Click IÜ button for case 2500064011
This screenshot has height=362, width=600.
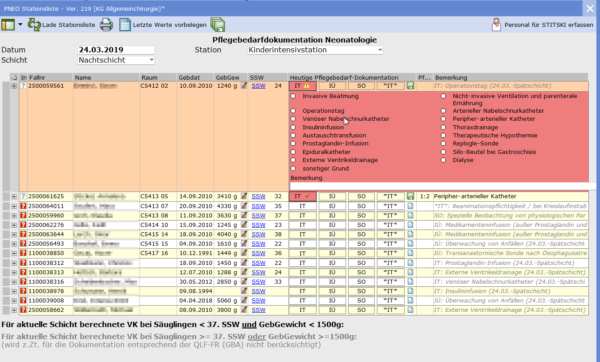click(332, 206)
